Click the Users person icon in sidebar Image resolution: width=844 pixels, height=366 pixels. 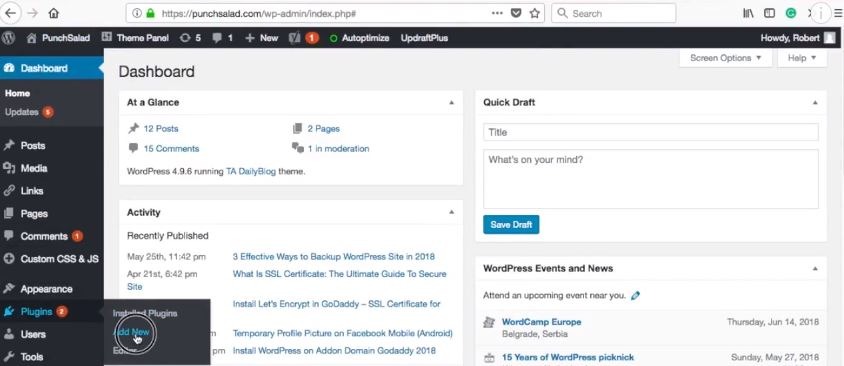[9, 334]
